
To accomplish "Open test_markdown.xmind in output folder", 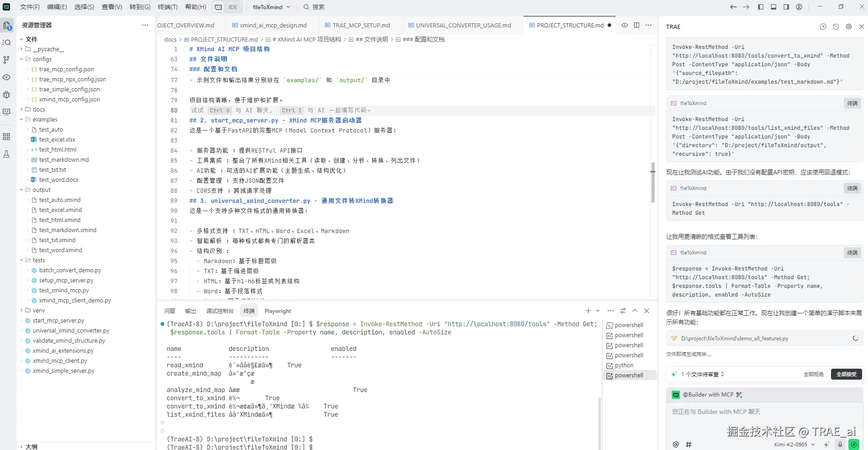I will click(68, 230).
